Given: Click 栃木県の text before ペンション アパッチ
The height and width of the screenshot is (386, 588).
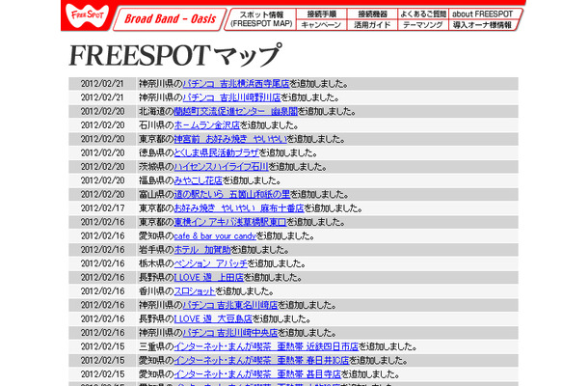Looking at the screenshot, I should [x=156, y=263].
